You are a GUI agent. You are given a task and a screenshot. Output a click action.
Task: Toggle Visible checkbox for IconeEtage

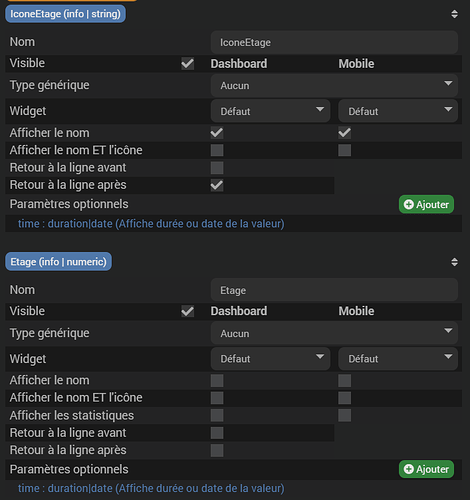pyautogui.click(x=188, y=63)
